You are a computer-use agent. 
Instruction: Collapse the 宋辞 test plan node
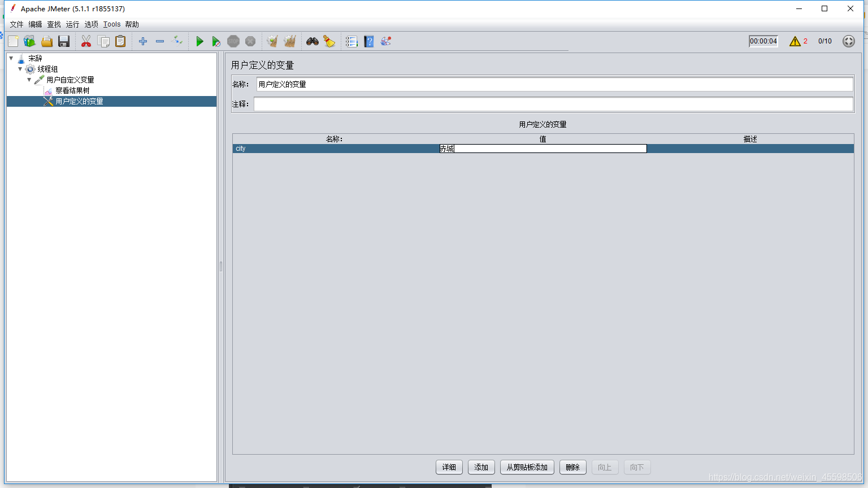[x=11, y=58]
